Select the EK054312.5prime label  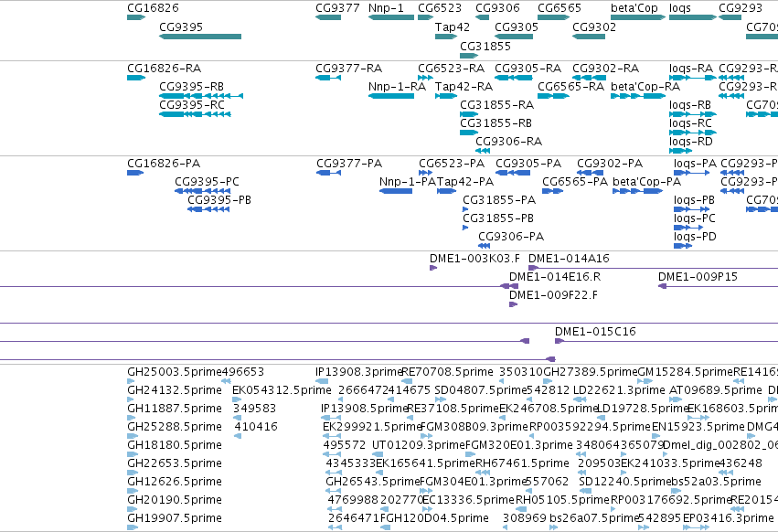point(282,390)
